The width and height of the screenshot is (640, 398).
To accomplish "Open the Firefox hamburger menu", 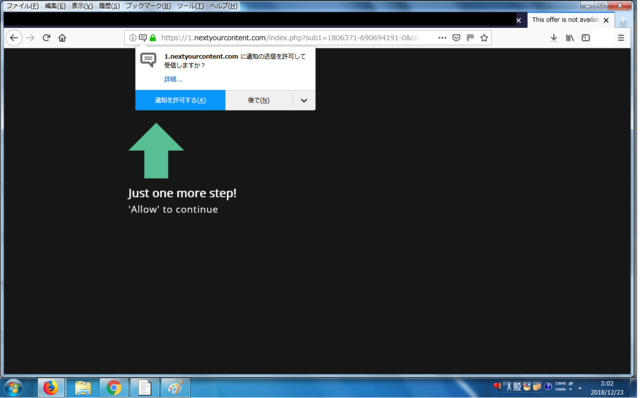I will [x=621, y=38].
